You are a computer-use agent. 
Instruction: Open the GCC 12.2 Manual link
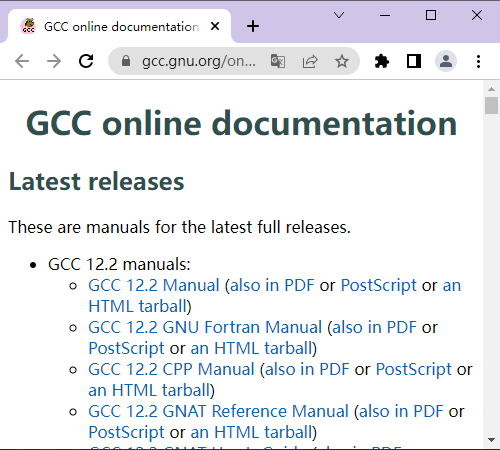tap(154, 285)
